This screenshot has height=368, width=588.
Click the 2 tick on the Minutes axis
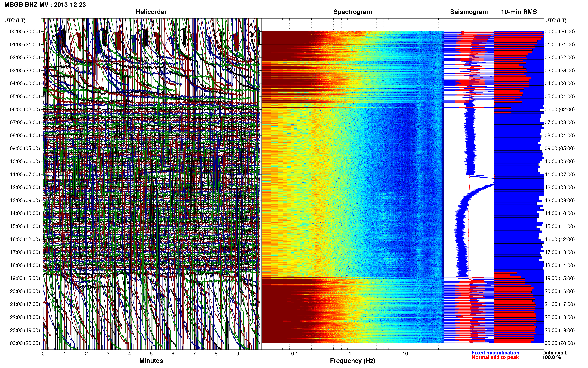[x=86, y=354]
